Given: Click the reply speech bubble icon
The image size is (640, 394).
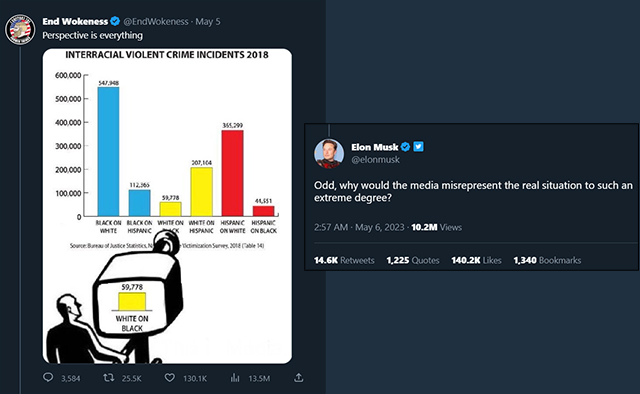Looking at the screenshot, I should pyautogui.click(x=48, y=378).
